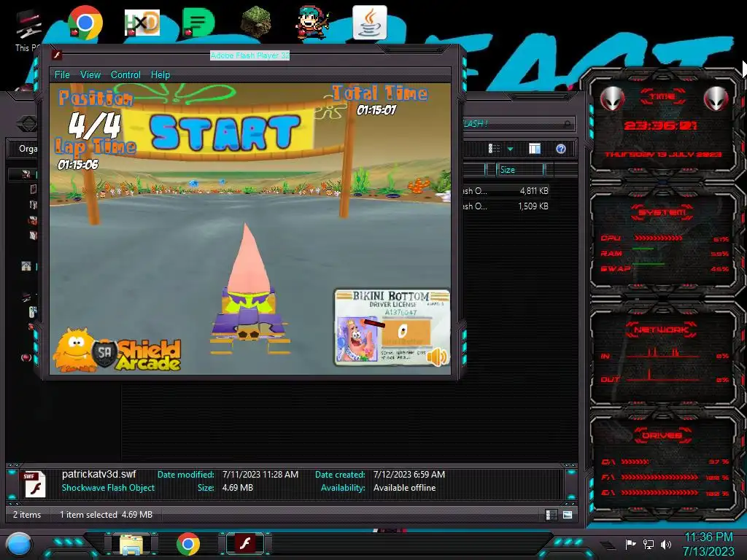Image resolution: width=747 pixels, height=560 pixels.
Task: Open Google Chrome desktop shortcut
Action: 85,23
